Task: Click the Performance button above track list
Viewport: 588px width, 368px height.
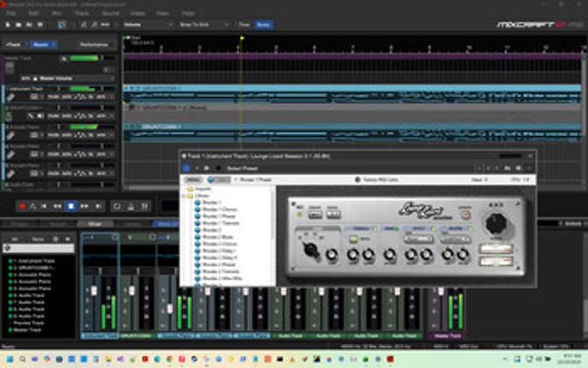Action: point(93,44)
